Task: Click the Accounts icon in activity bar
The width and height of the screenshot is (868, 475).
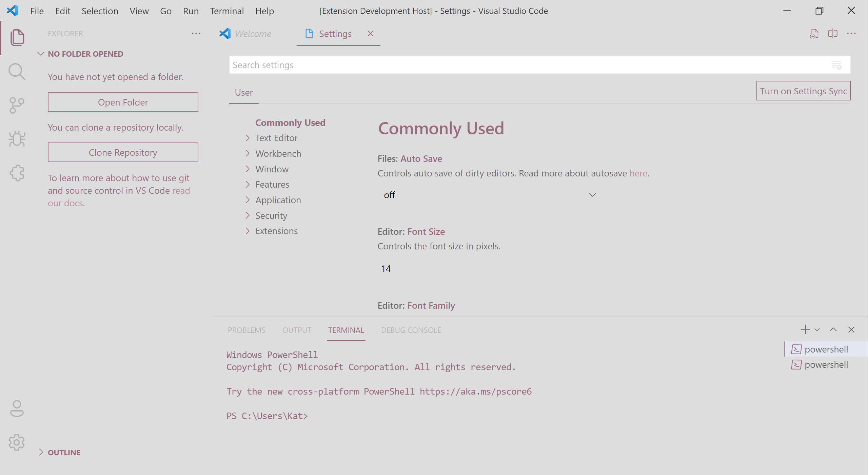Action: 17,408
